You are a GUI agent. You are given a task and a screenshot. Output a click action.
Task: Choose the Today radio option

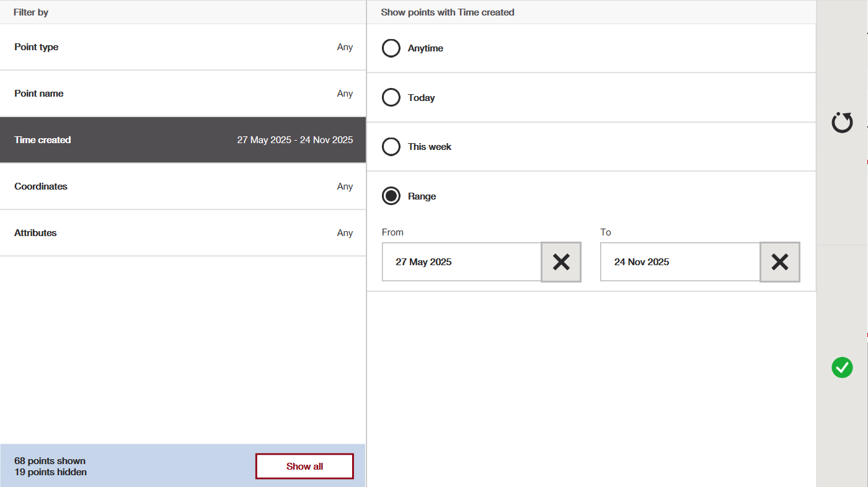pyautogui.click(x=391, y=98)
